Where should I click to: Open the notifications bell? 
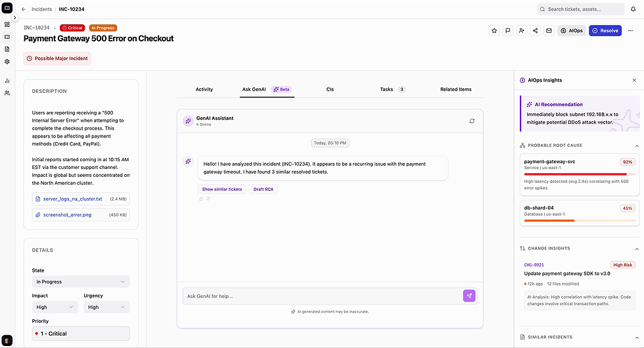coord(633,9)
